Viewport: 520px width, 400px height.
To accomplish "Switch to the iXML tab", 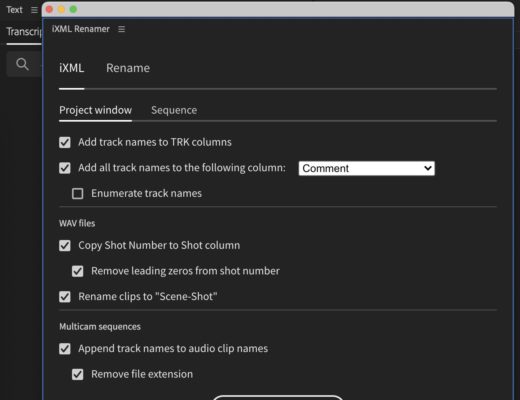I will click(71, 68).
